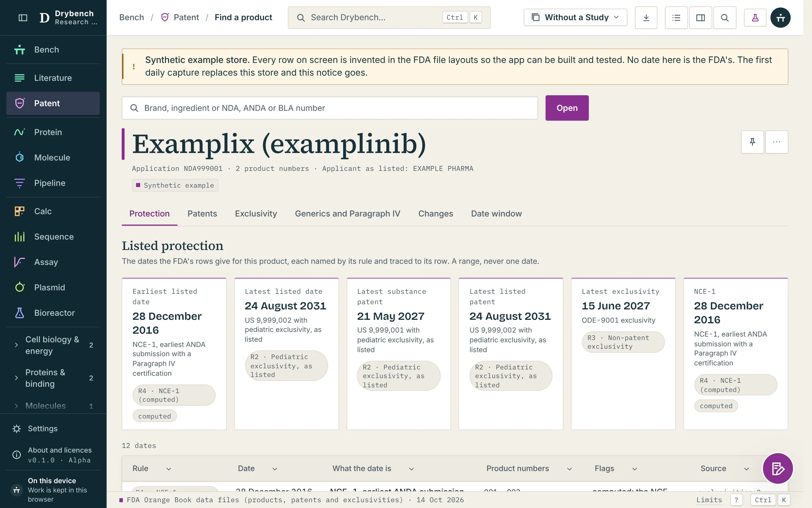Select the Protection tab
Image resolution: width=812 pixels, height=508 pixels.
pos(149,214)
